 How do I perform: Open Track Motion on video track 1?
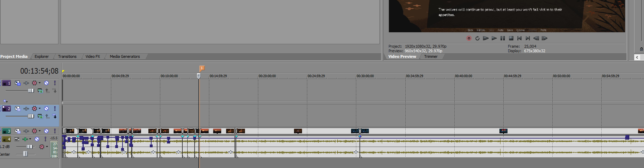(x=18, y=83)
